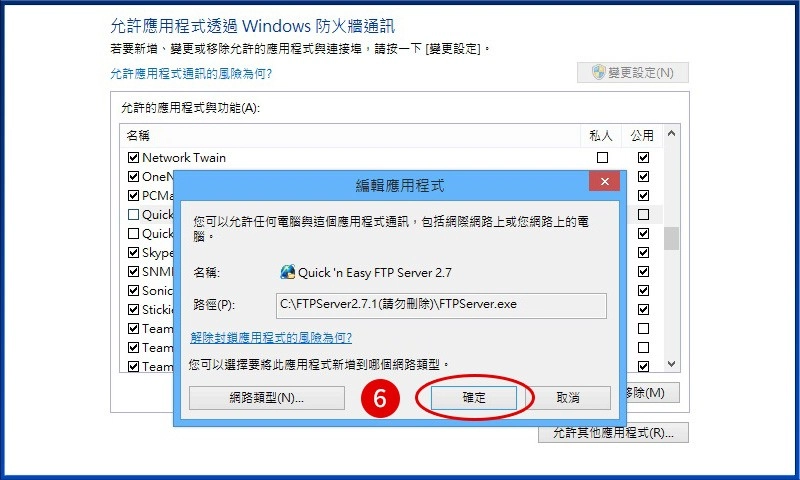Click the up arrow of list scrollbar
Viewport: 800px width, 480px height.
pos(671,134)
